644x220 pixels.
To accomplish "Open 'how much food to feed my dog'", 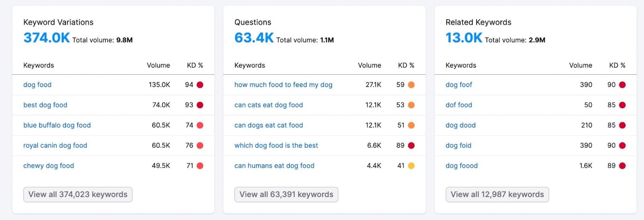I will coord(283,85).
